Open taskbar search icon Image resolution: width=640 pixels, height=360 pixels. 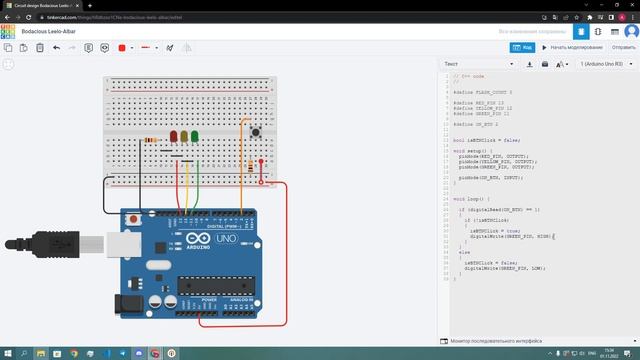tap(24, 353)
